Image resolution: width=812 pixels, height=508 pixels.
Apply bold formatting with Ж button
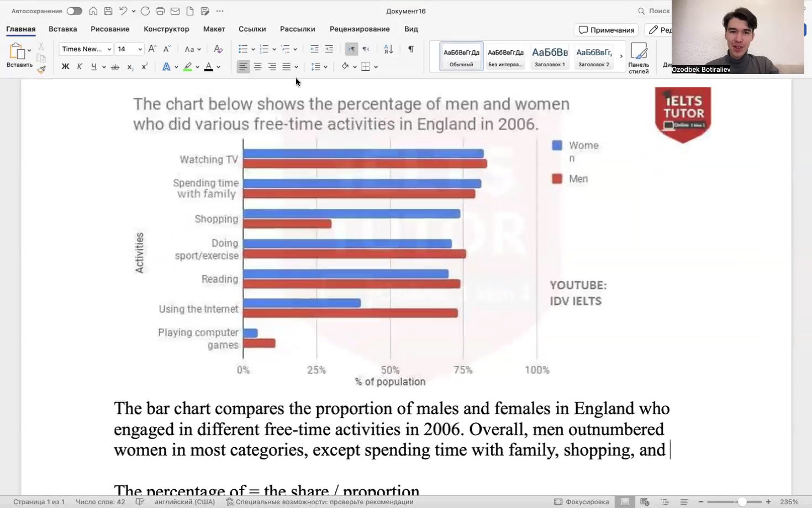(x=65, y=67)
